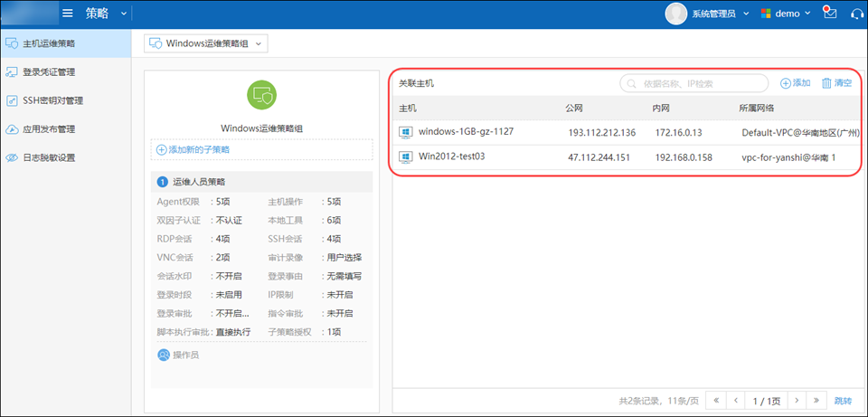Screen dimensions: 868x417
Task: Expand the demo tenant dropdown
Action: [807, 14]
